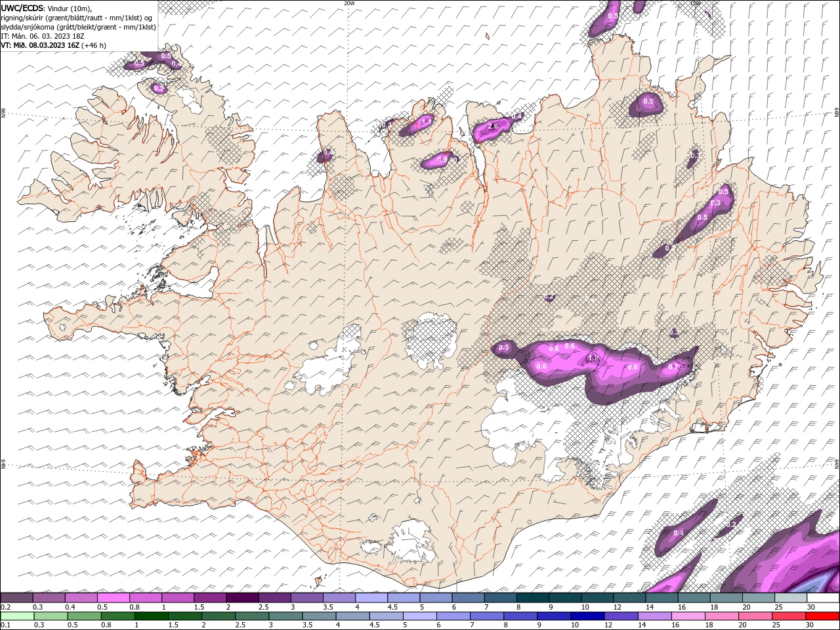Select the crimson 25 rain legend swatch

coord(789,616)
